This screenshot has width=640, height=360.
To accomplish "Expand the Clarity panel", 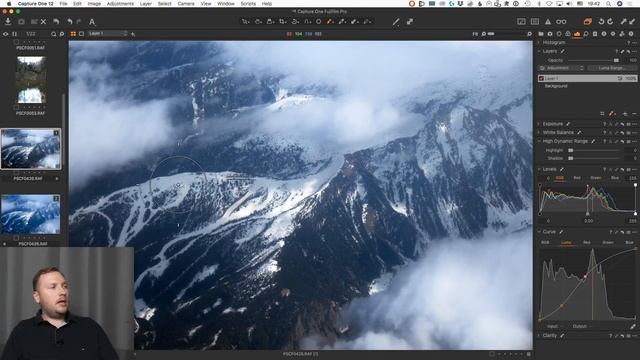I will (x=539, y=336).
